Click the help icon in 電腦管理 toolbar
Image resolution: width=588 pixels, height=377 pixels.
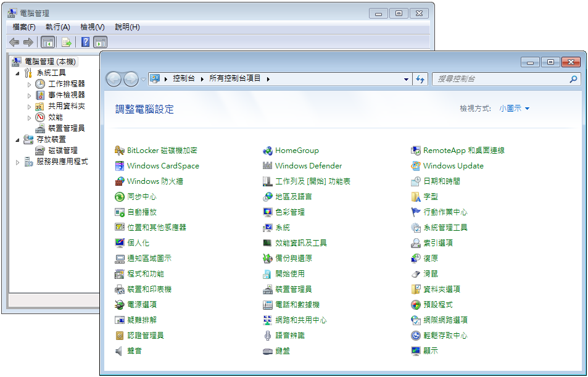[86, 42]
